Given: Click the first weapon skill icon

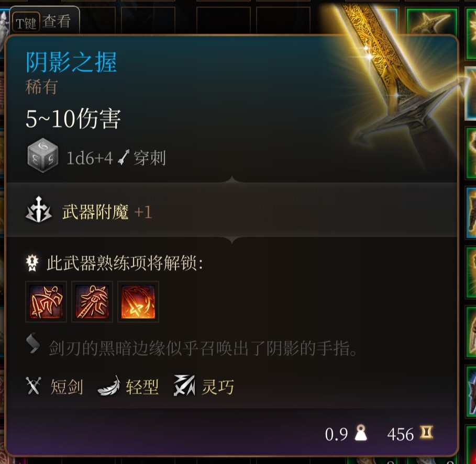Looking at the screenshot, I should click(x=46, y=301).
